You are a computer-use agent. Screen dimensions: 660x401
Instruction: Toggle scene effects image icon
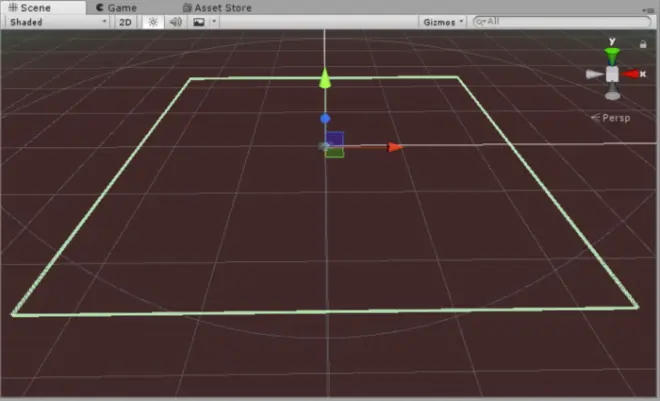[x=199, y=22]
